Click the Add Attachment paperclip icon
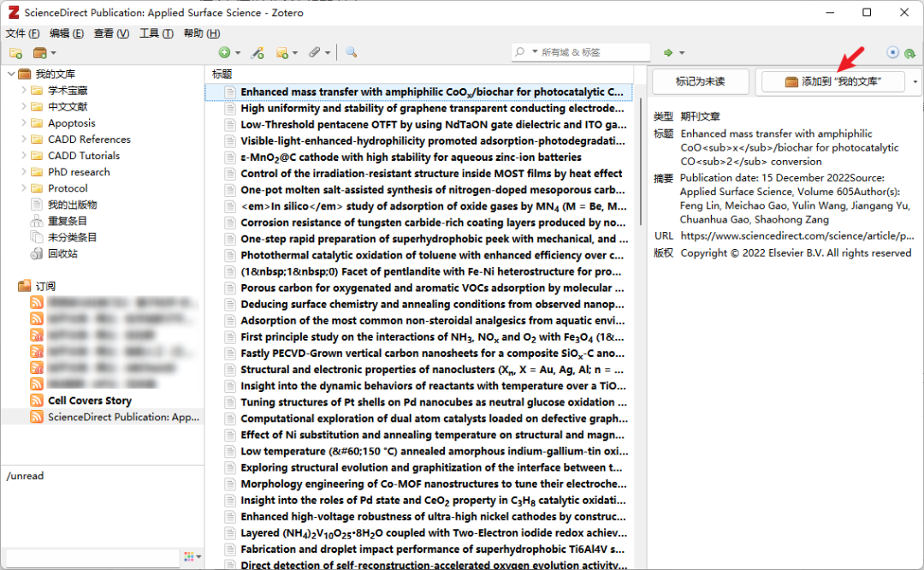 315,52
